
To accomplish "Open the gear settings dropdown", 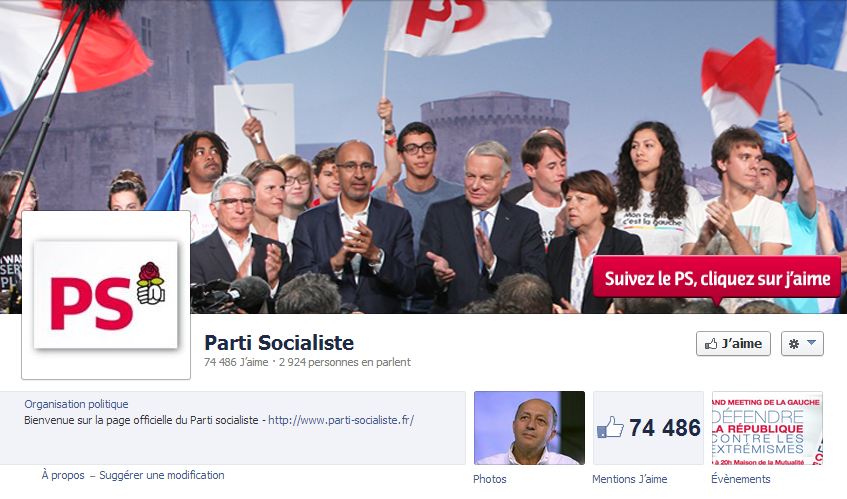I will click(802, 343).
